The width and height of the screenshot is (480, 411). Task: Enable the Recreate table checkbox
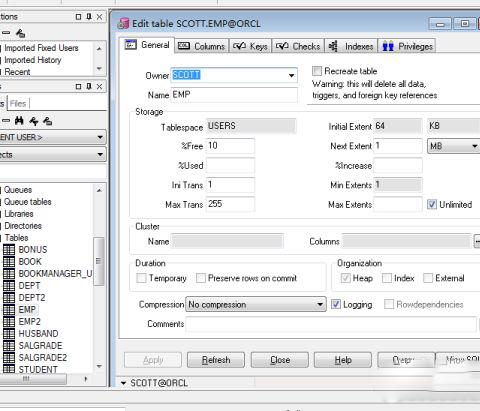tap(317, 71)
